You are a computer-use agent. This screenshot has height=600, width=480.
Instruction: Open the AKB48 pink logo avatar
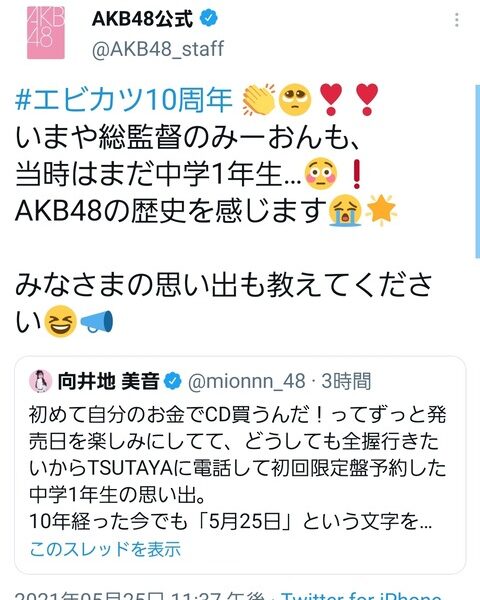(46, 33)
